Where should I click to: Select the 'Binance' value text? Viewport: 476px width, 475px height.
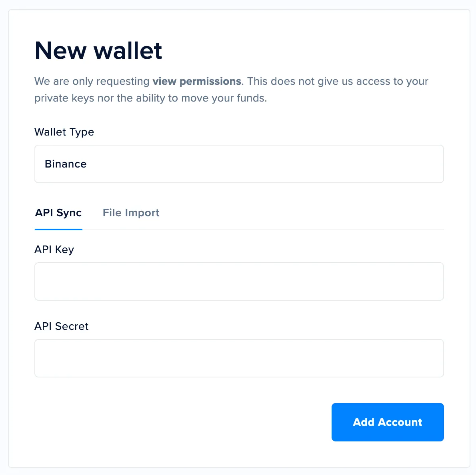(x=66, y=164)
